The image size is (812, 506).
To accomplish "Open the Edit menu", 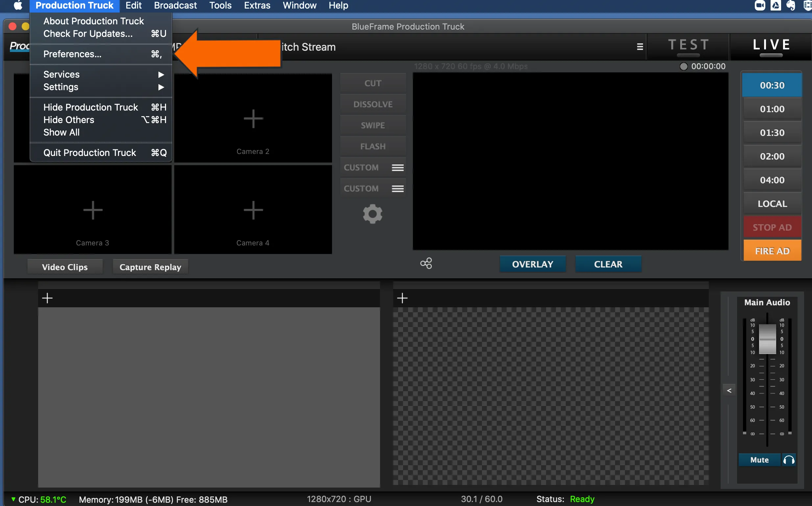I will click(134, 5).
